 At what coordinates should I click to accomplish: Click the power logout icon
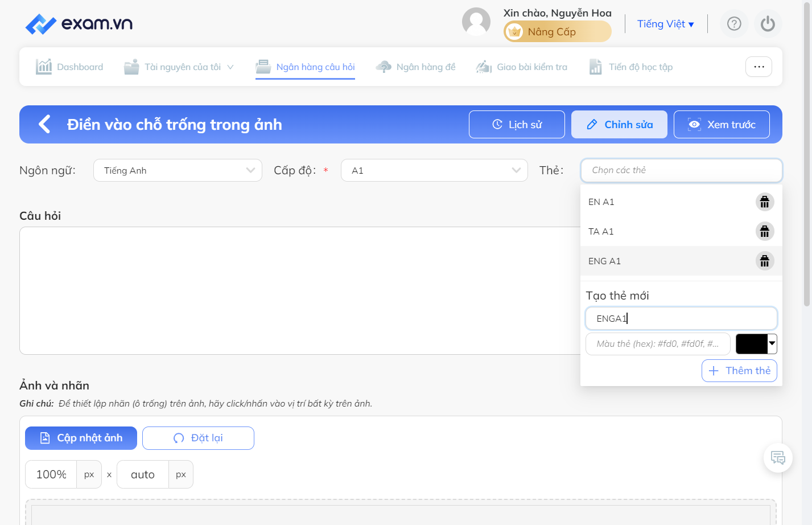point(768,24)
